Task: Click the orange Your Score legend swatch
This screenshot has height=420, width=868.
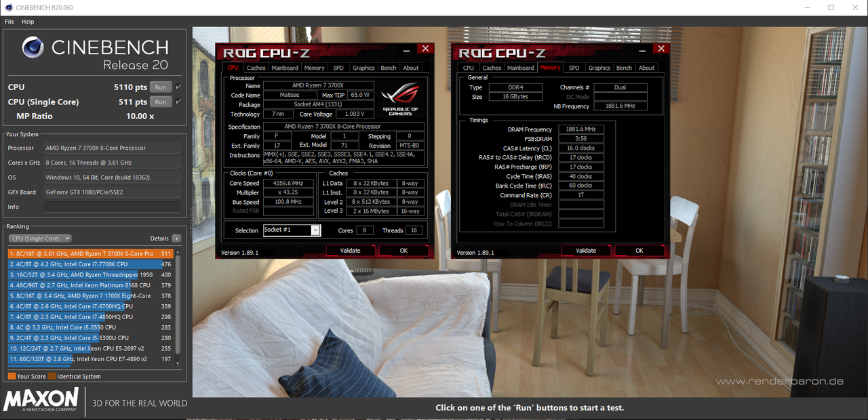Action: (x=12, y=376)
